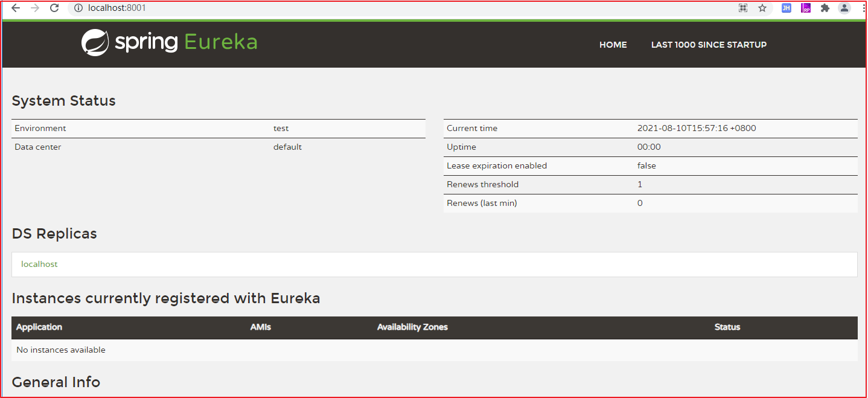Click the browser forward arrow
The width and height of the screenshot is (868, 398).
click(x=35, y=8)
